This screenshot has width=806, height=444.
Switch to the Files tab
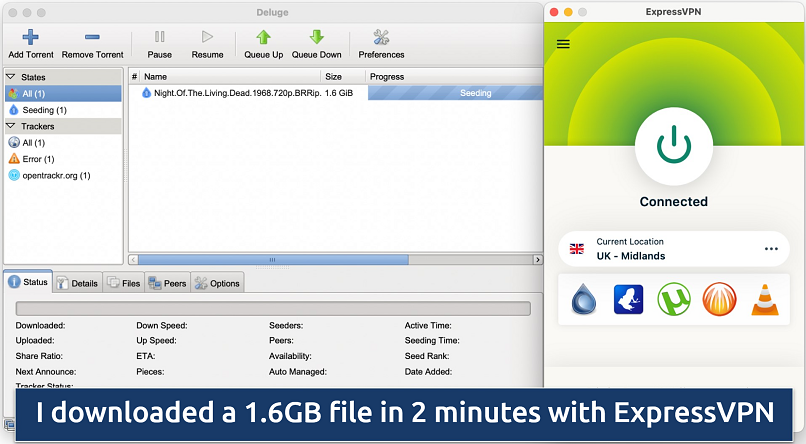coord(124,283)
